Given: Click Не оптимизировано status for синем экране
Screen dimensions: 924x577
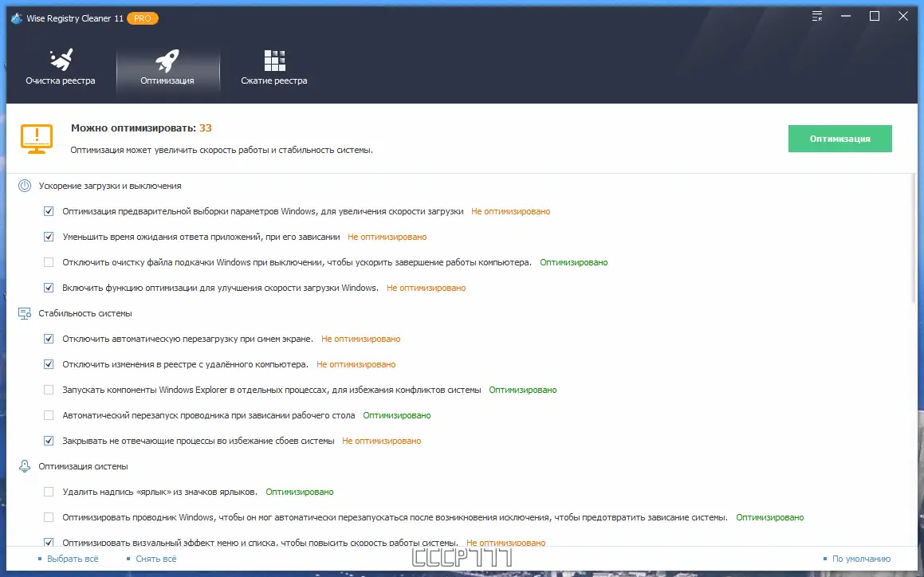Looking at the screenshot, I should click(x=360, y=339).
